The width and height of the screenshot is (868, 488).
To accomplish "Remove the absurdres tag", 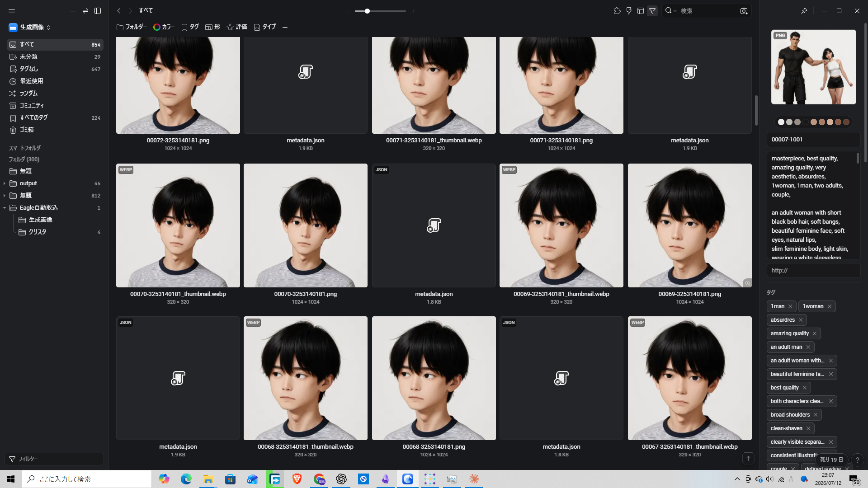I will click(801, 320).
